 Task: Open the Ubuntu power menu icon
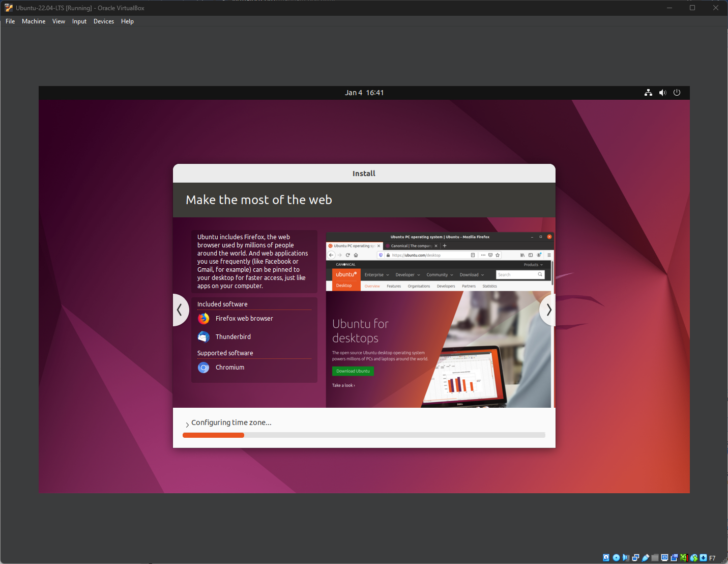click(x=677, y=93)
